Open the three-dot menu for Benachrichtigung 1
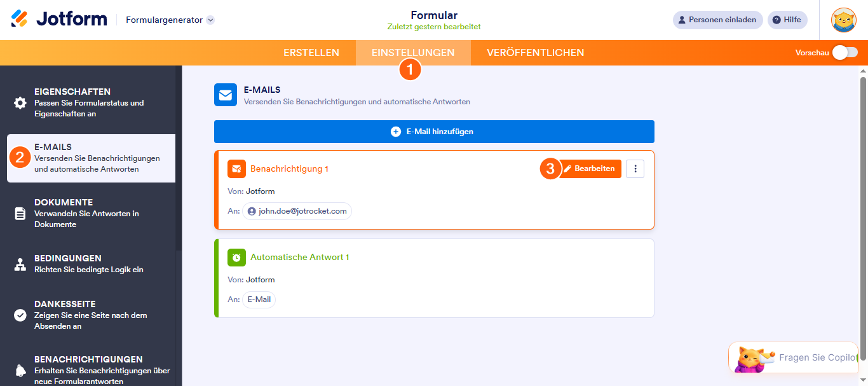The height and width of the screenshot is (386, 868). 635,169
